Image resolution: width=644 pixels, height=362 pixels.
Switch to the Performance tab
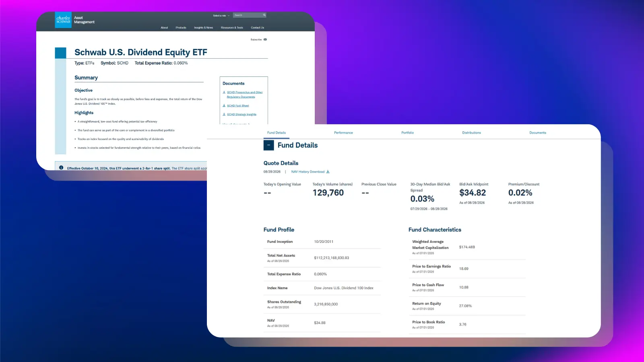tap(343, 133)
